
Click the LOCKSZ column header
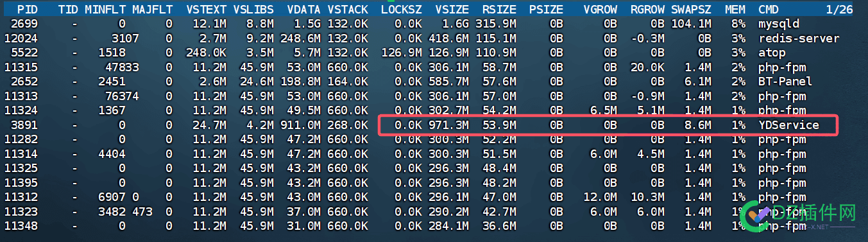pos(401,10)
